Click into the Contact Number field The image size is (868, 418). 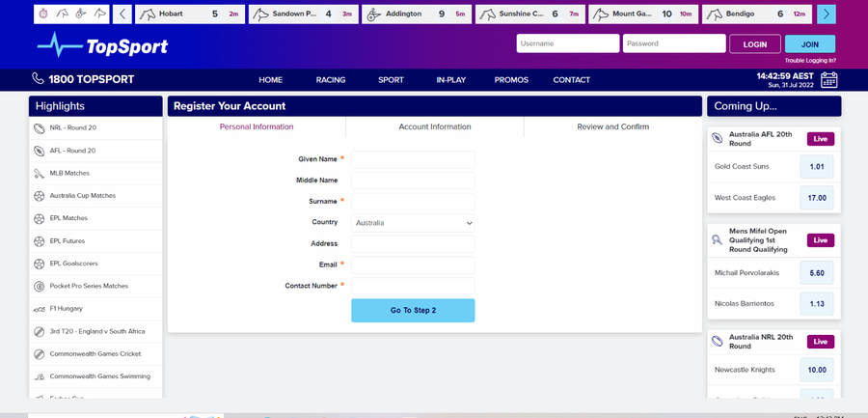413,286
